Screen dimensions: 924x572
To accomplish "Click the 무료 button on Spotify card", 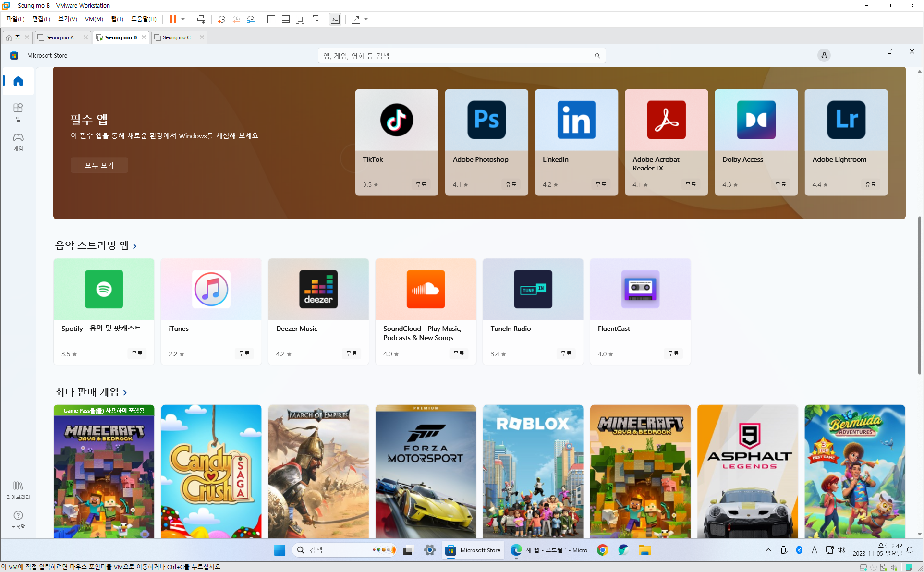I will pyautogui.click(x=137, y=353).
